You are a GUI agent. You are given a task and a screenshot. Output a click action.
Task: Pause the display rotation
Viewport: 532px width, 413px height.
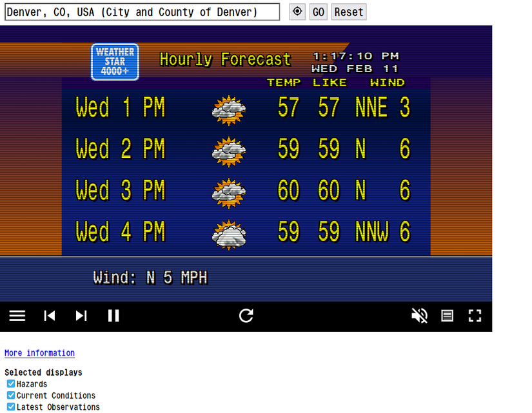113,316
